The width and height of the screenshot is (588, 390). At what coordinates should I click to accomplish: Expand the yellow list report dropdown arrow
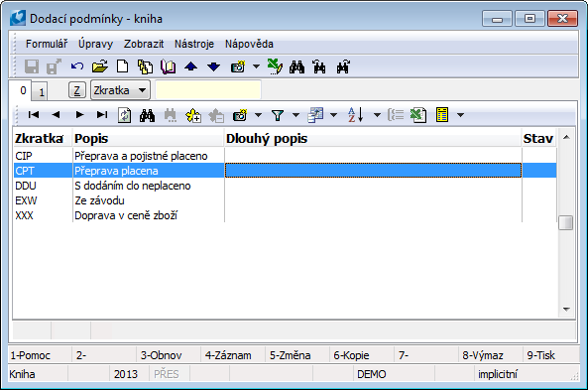(x=460, y=115)
